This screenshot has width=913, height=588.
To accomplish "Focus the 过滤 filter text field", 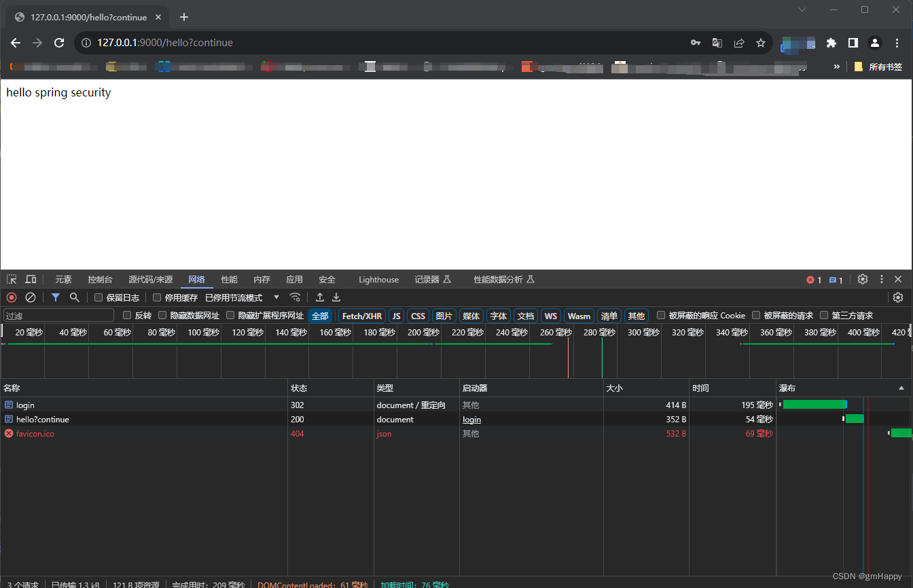I will [58, 316].
